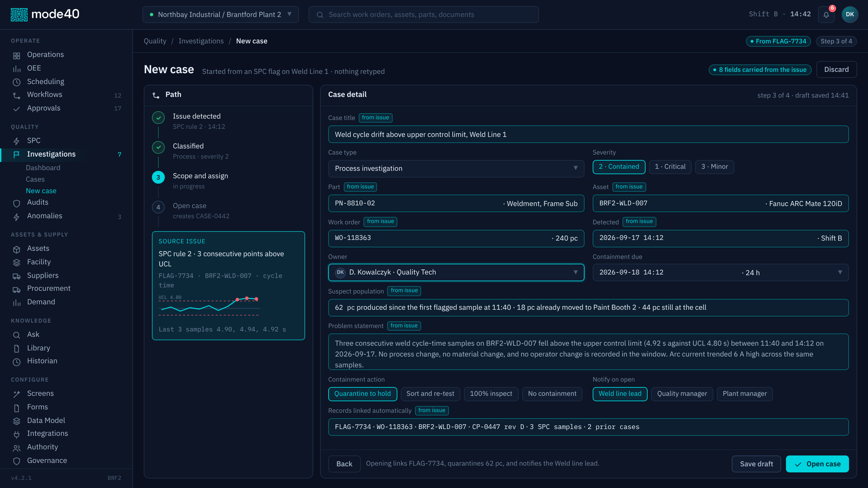Viewport: 868px width, 488px height.
Task: Focus the work orders search box
Action: (x=423, y=15)
